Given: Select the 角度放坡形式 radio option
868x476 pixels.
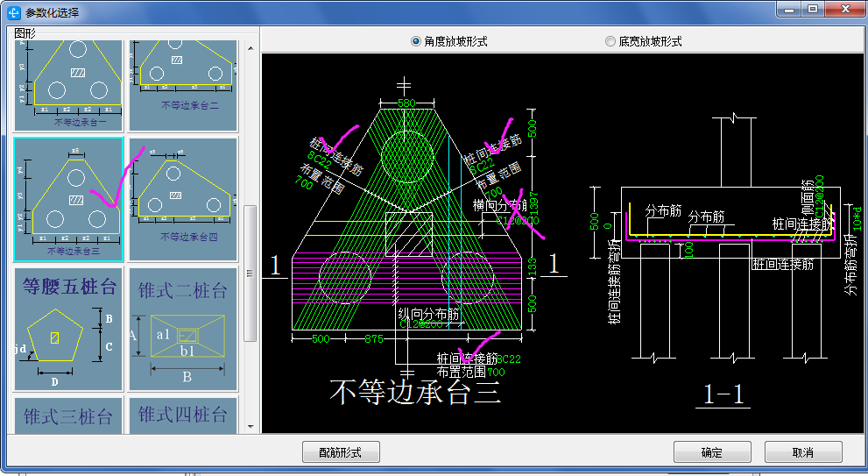Looking at the screenshot, I should tap(448, 41).
